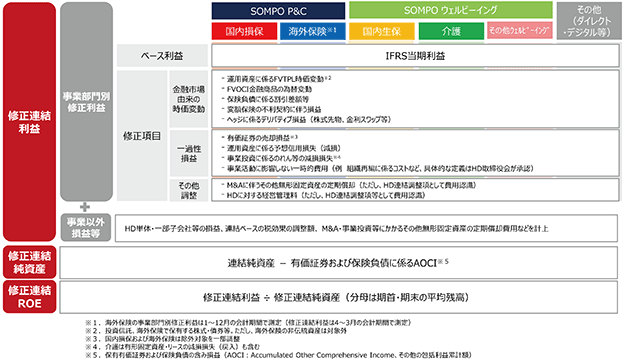Select the green 介護 box
This screenshot has width=624, height=360.
click(451, 31)
